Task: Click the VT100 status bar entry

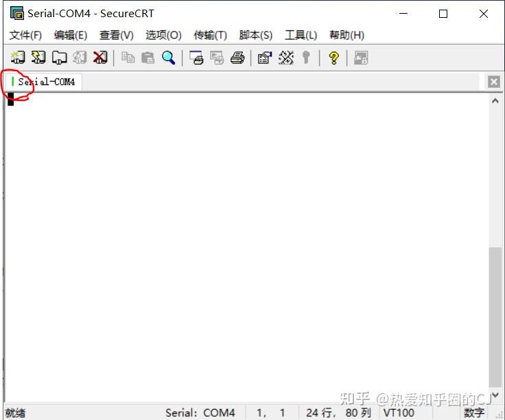Action: pos(399,412)
